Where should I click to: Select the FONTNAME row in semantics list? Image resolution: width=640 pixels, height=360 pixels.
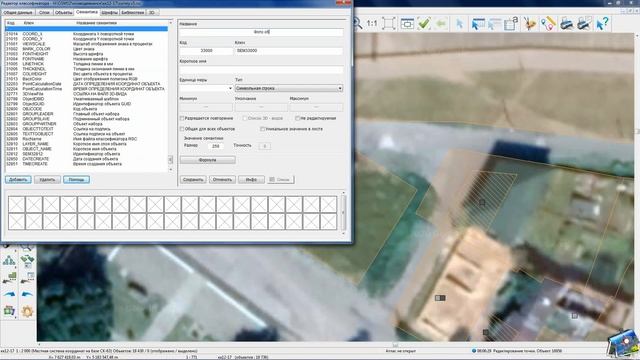click(x=87, y=59)
